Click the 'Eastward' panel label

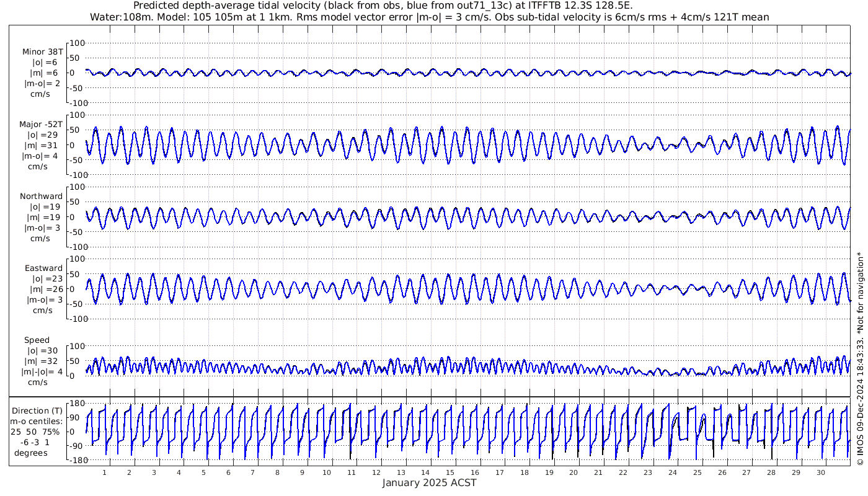(x=43, y=268)
